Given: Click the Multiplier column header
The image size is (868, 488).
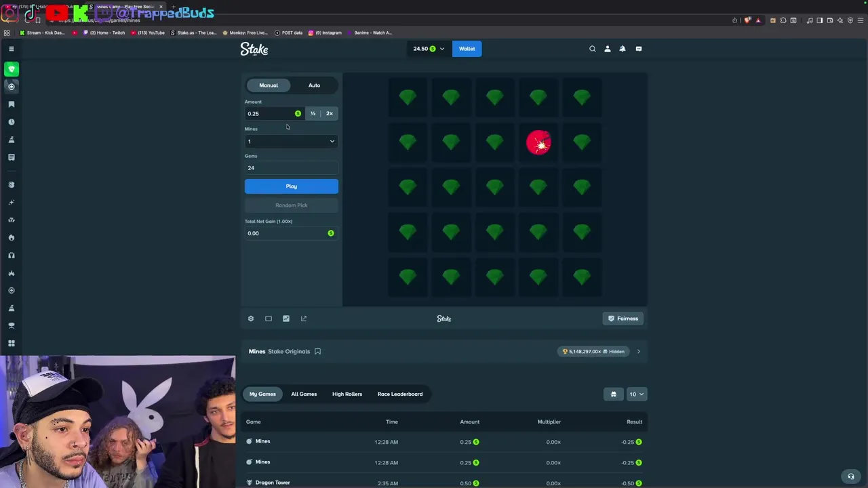Looking at the screenshot, I should coord(549,422).
